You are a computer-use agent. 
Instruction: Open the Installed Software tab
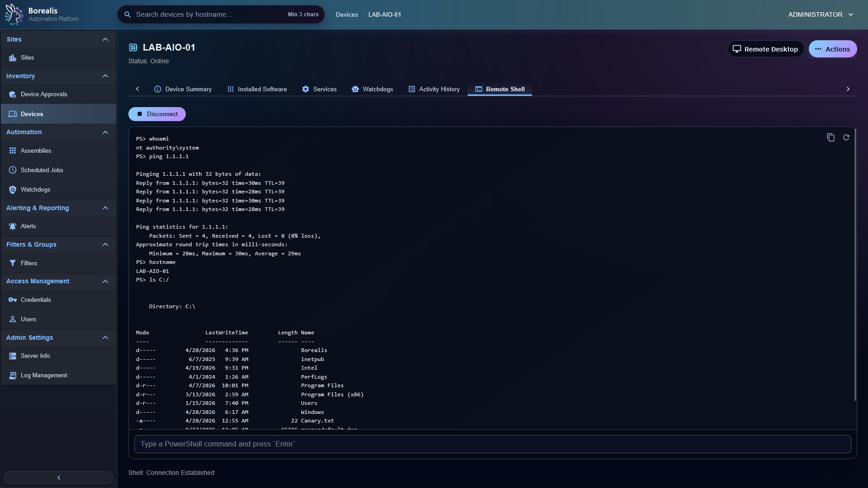click(257, 89)
